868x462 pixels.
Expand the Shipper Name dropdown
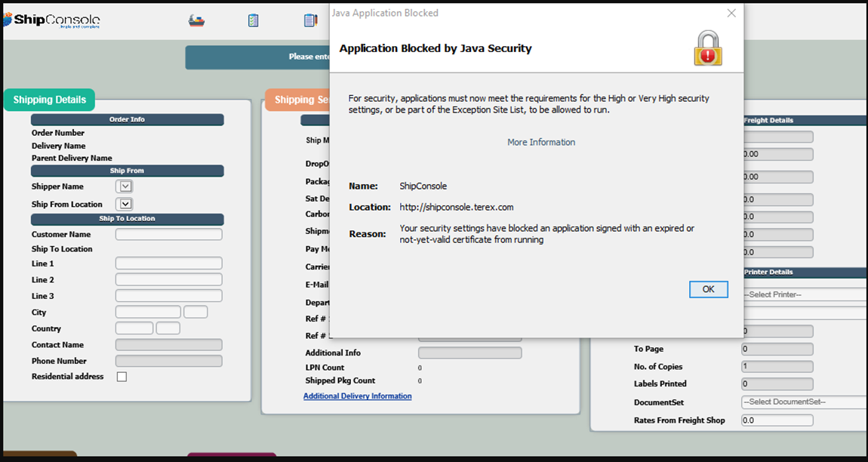[125, 186]
